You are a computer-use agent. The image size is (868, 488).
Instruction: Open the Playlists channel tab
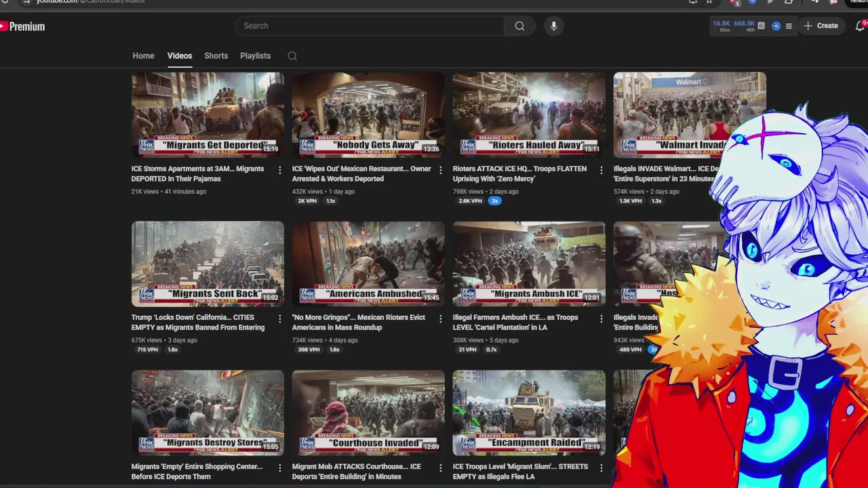pos(255,56)
